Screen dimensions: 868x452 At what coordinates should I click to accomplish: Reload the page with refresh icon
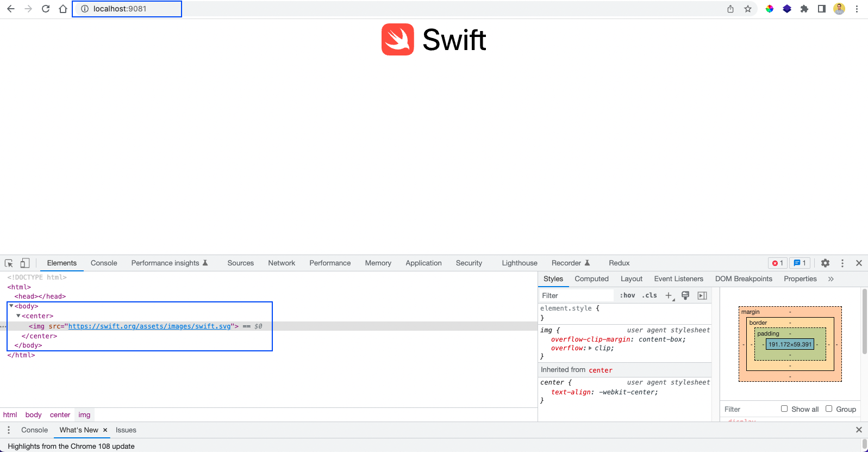tap(46, 9)
